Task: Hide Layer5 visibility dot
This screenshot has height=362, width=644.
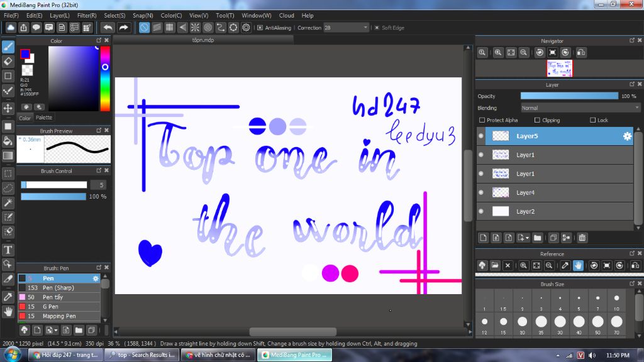Action: pyautogui.click(x=481, y=136)
